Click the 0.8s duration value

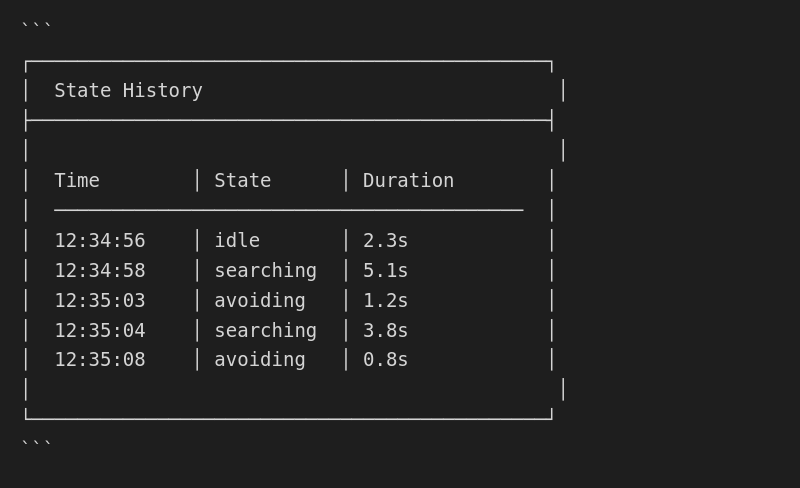(x=385, y=360)
